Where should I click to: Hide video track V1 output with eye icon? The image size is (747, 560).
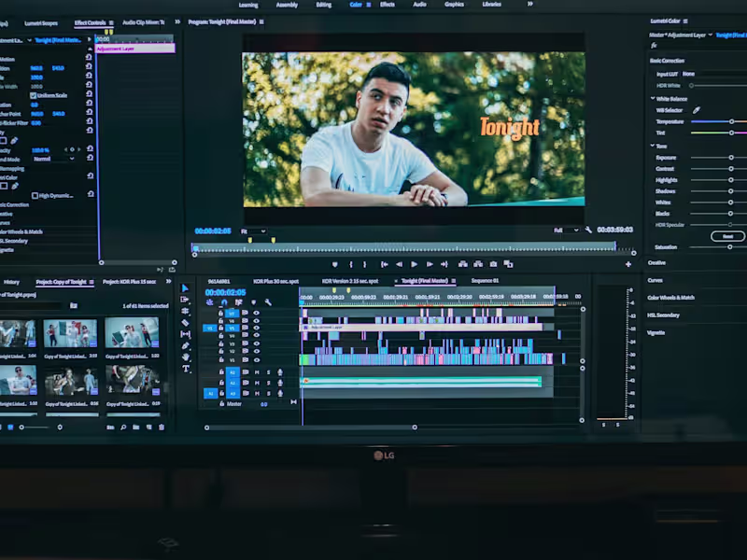(x=258, y=358)
